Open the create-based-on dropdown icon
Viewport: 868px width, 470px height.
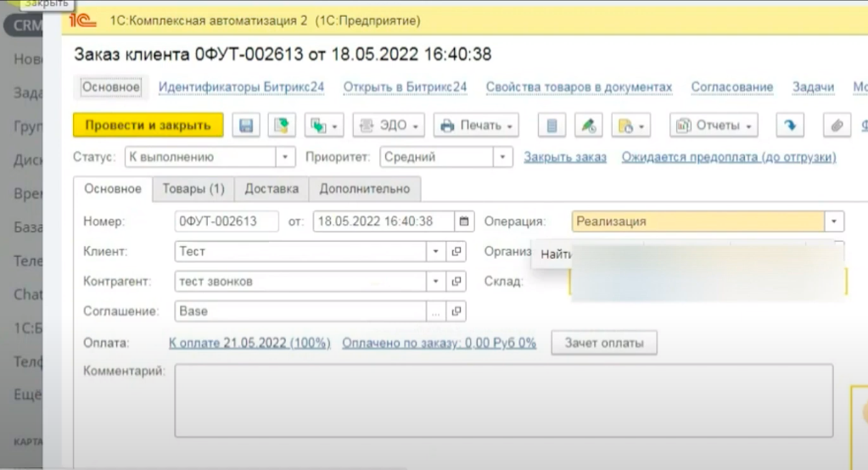[x=324, y=126]
